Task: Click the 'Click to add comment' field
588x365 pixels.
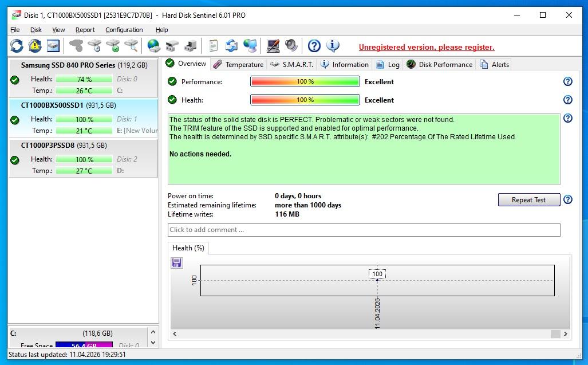Action: 364,230
